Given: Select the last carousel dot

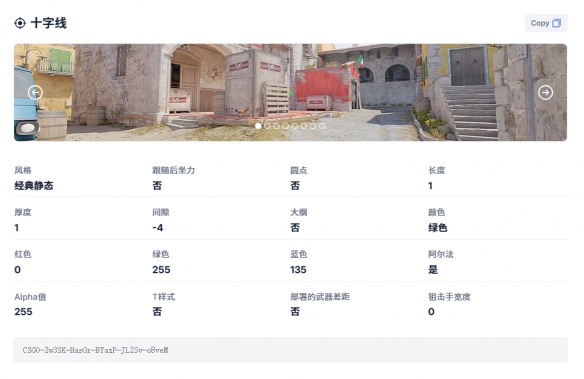Looking at the screenshot, I should (322, 126).
